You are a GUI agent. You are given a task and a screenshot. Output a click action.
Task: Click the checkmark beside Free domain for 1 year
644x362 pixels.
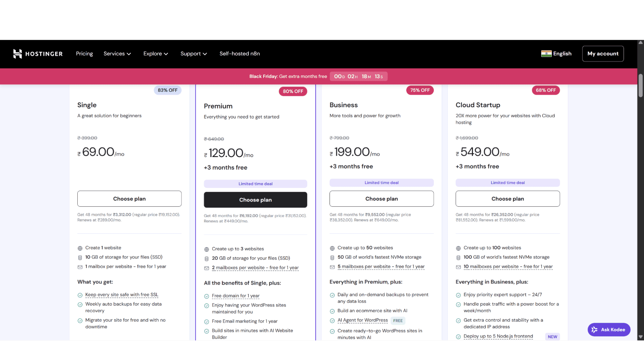coord(207,296)
